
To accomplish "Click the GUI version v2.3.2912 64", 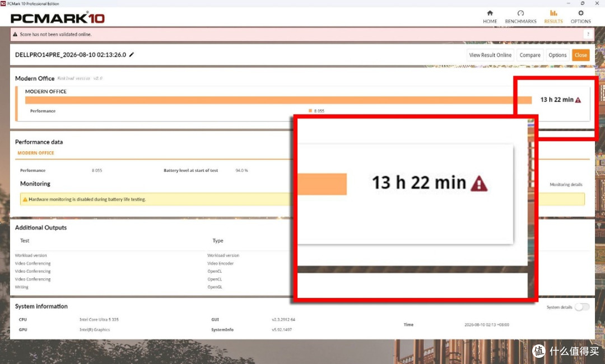I will pyautogui.click(x=283, y=320).
